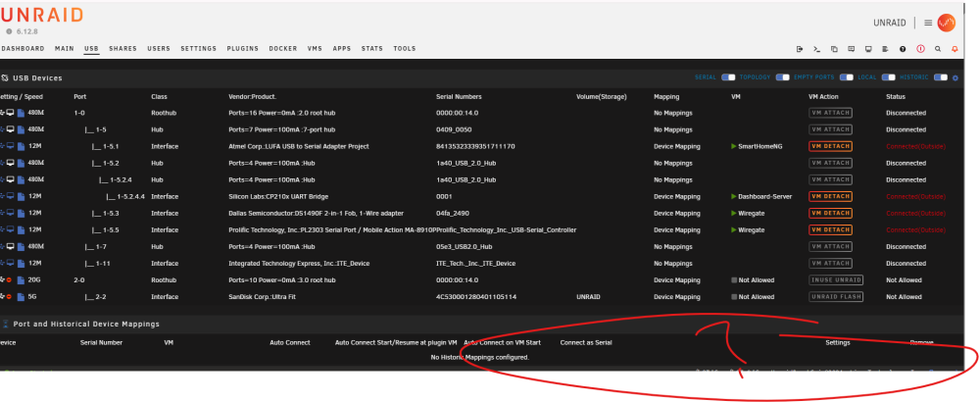Click the Inuse Unraid button
This screenshot has width=980, height=402.
(836, 280)
